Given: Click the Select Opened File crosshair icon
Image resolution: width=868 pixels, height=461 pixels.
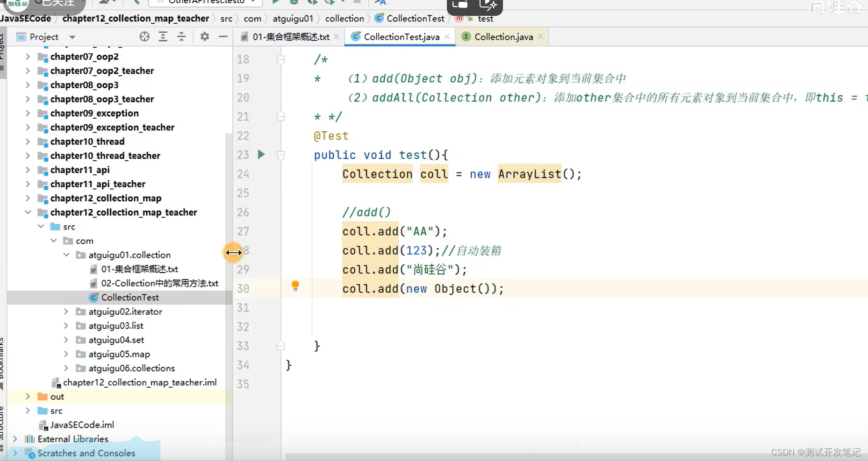Looking at the screenshot, I should (144, 36).
